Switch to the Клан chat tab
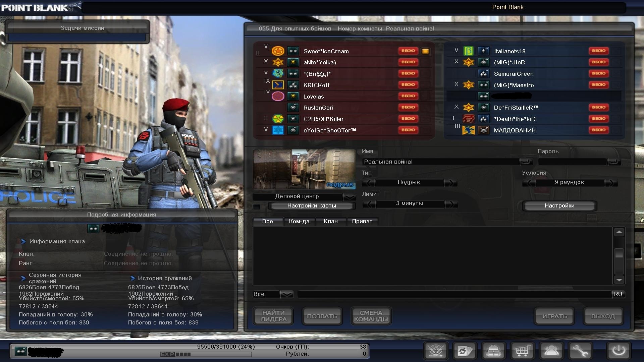 point(330,222)
